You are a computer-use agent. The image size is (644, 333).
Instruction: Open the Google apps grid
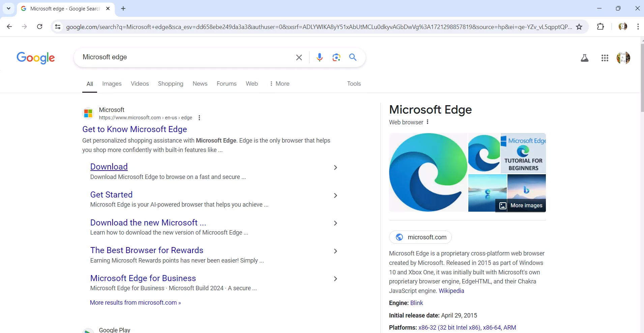(605, 58)
